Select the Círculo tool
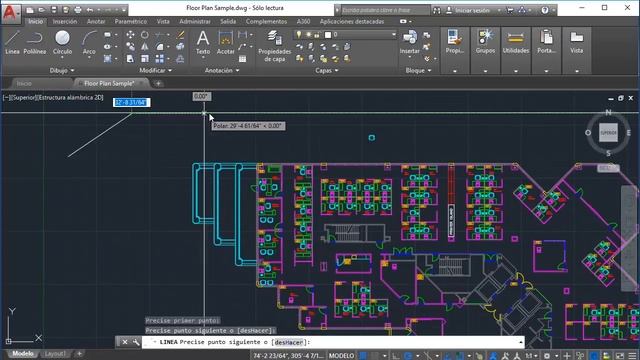 tap(62, 42)
